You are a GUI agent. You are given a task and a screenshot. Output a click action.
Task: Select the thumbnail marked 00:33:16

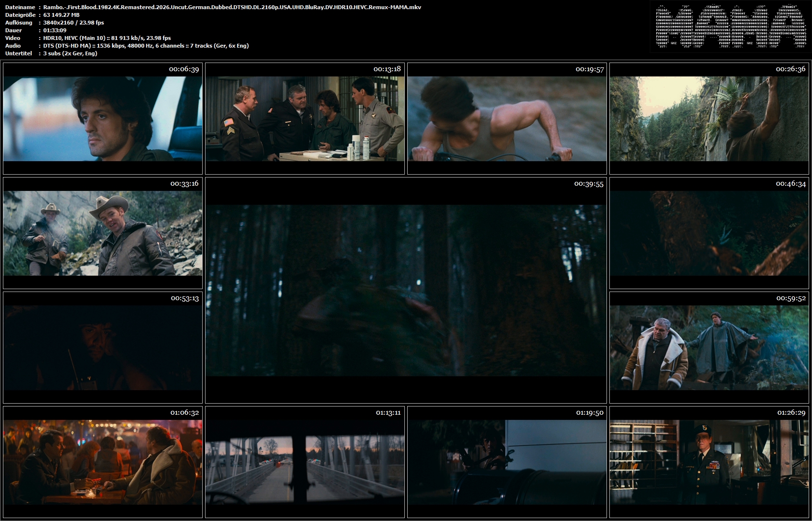[103, 233]
